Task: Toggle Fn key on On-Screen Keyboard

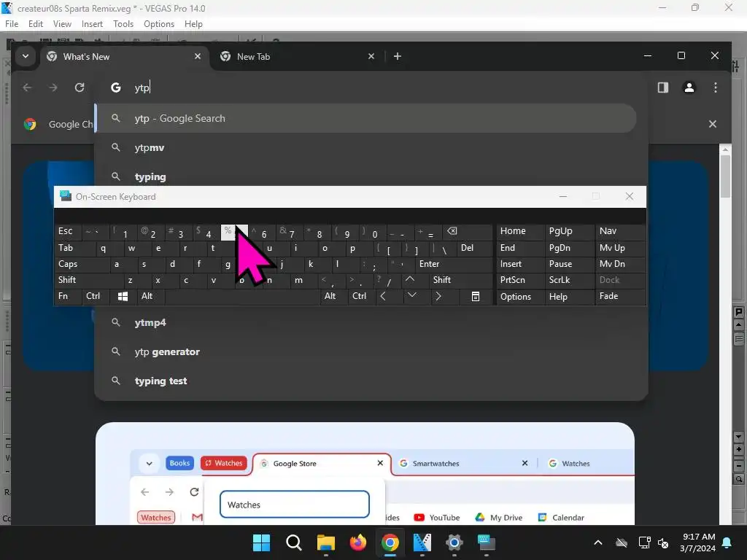Action: (x=68, y=296)
